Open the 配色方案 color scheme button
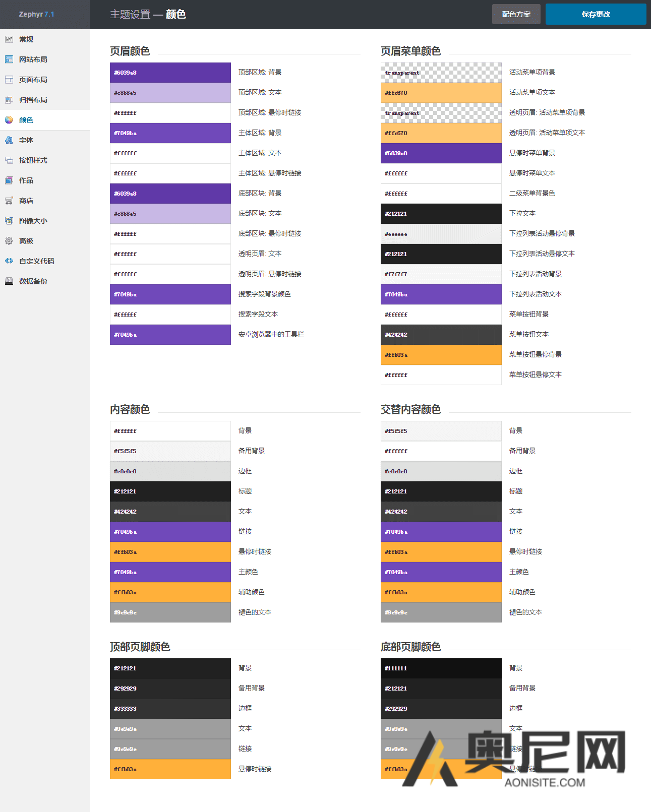This screenshot has height=812, width=651. 516,14
